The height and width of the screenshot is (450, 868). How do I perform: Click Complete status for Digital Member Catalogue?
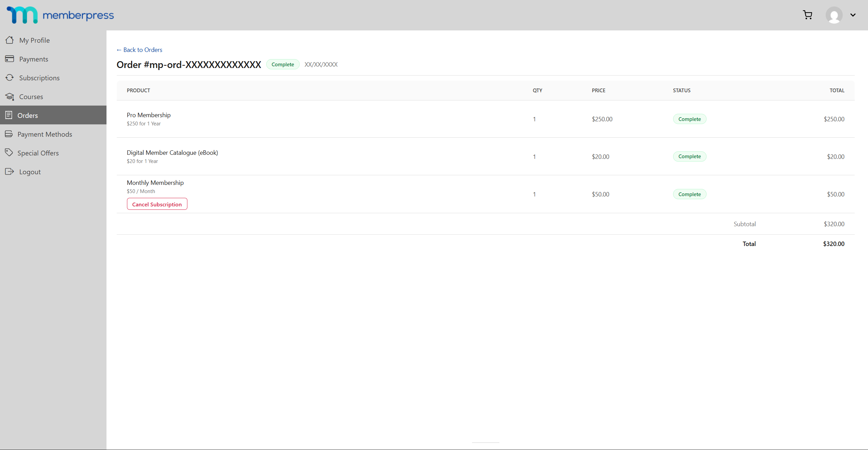pyautogui.click(x=689, y=156)
